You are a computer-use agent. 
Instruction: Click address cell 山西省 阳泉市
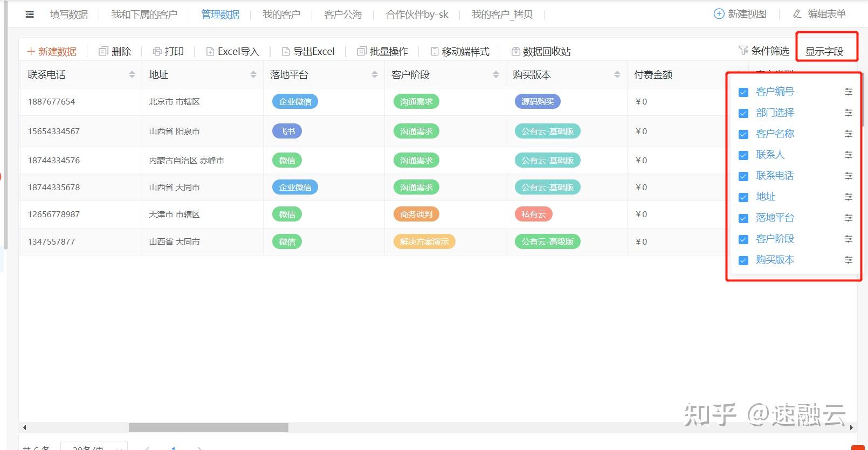point(174,131)
